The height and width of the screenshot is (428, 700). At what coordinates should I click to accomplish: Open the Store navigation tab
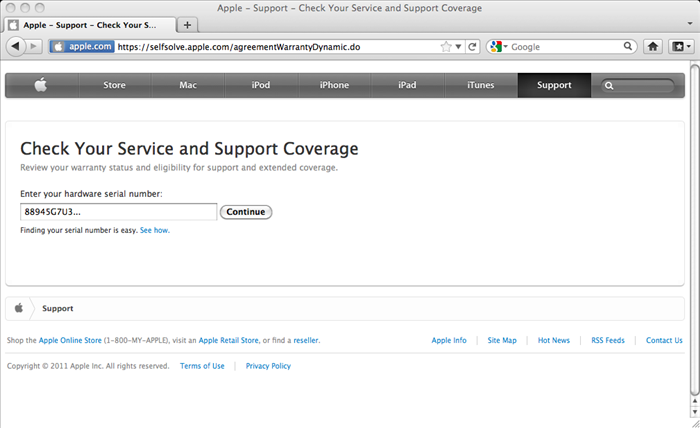coord(114,85)
